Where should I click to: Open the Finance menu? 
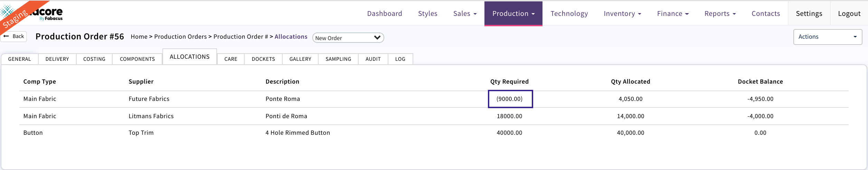pyautogui.click(x=672, y=13)
